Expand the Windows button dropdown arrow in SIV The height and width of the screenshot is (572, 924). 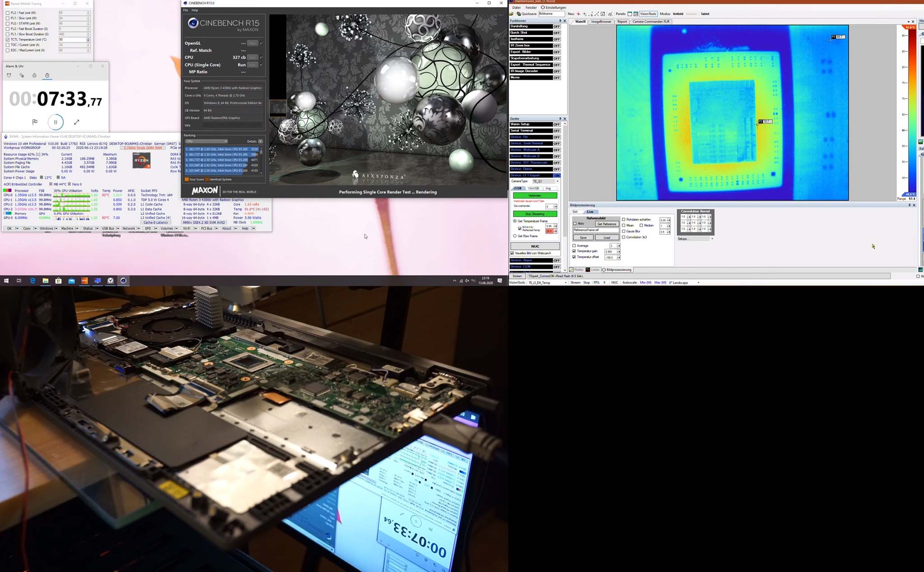56,229
